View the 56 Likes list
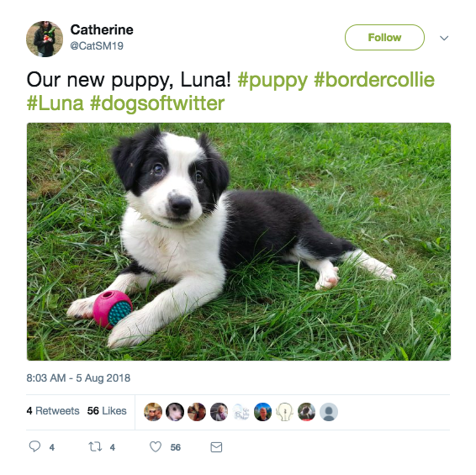 107,410
